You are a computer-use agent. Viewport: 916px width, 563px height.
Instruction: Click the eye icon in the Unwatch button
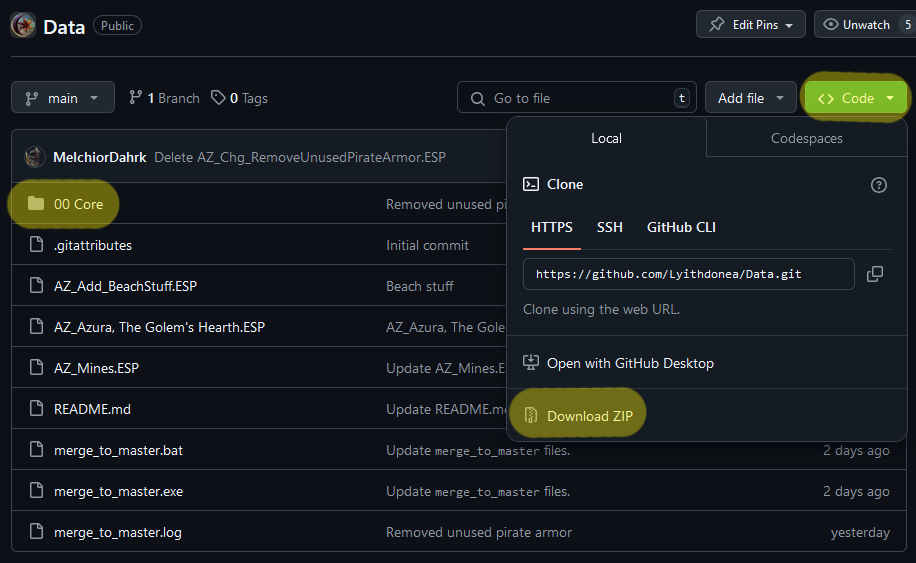coord(831,25)
